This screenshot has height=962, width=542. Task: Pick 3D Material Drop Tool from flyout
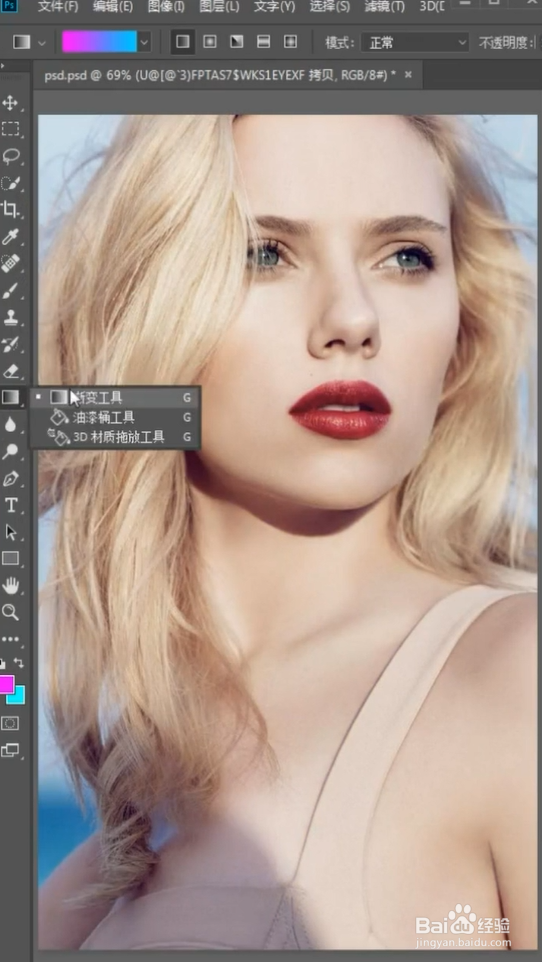coord(115,437)
